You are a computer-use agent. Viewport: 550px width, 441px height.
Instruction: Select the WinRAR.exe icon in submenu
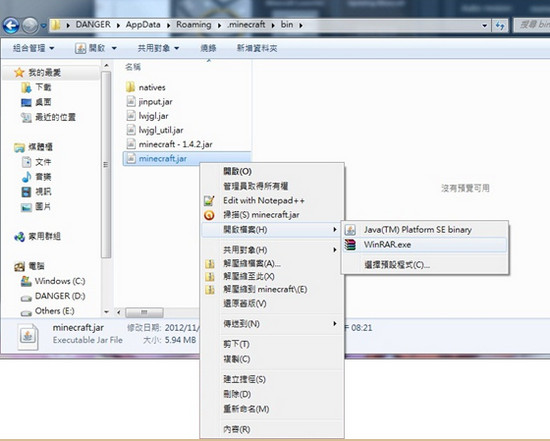tap(350, 245)
